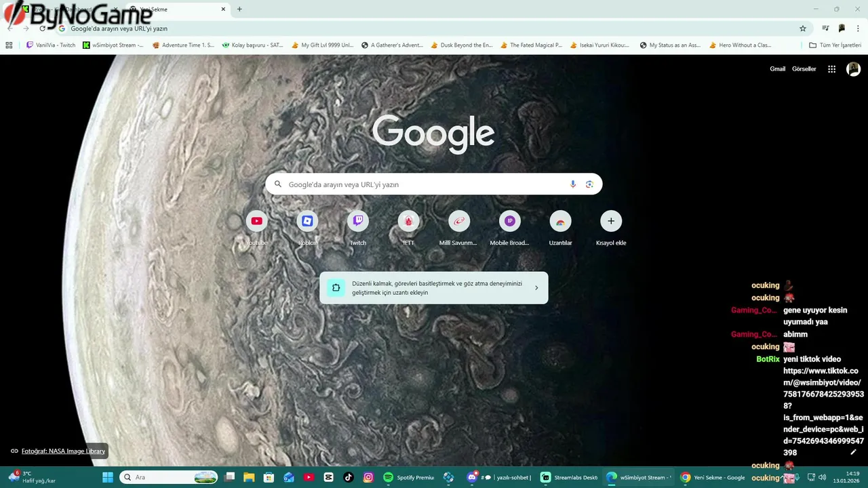Click the extension suggestion card arrow
868x488 pixels.
tap(536, 288)
